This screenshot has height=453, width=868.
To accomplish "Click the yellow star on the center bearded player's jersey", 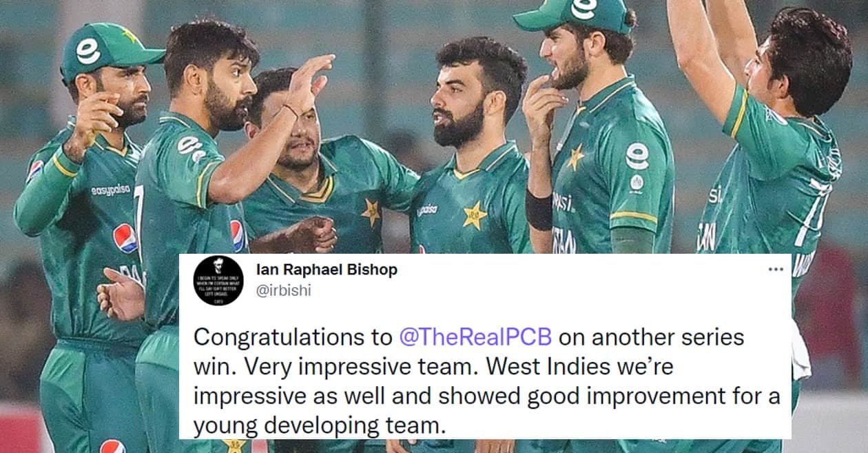I will [x=475, y=215].
